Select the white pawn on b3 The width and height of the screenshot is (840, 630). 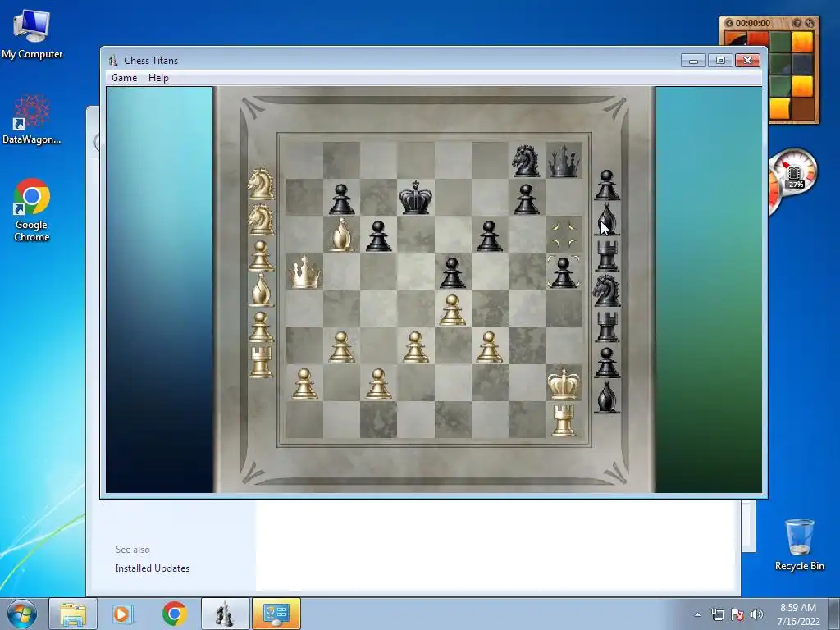[x=341, y=347]
